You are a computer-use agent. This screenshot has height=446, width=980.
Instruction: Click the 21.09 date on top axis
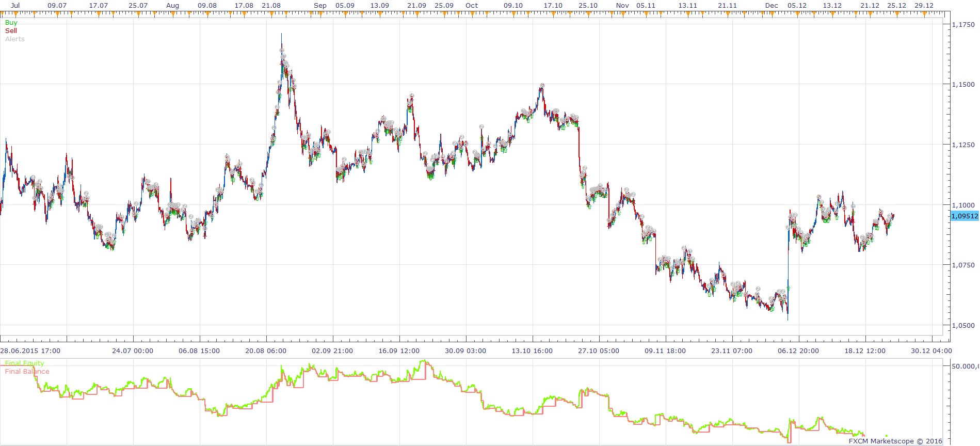pos(417,6)
